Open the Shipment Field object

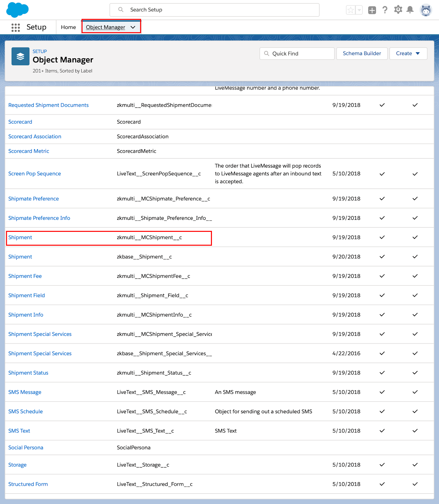26,295
